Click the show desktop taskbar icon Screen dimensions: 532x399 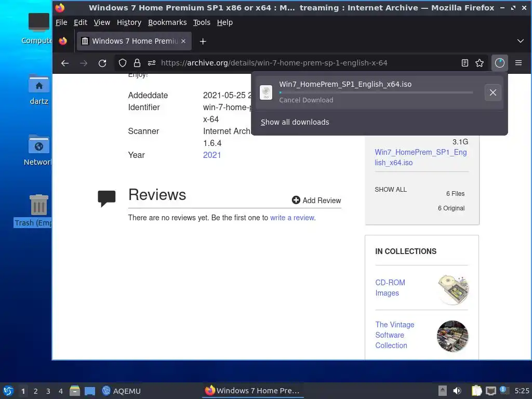point(90,391)
